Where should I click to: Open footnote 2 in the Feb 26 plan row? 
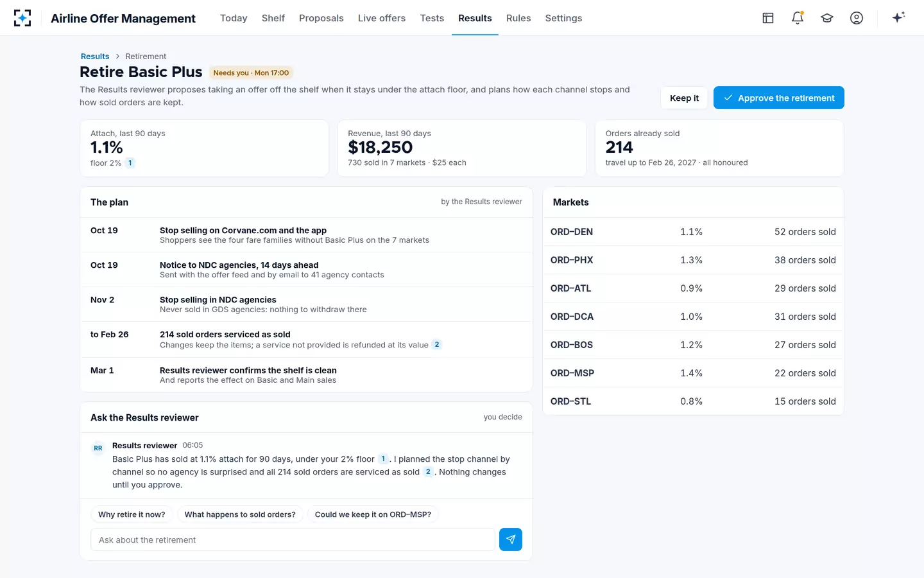[437, 345]
